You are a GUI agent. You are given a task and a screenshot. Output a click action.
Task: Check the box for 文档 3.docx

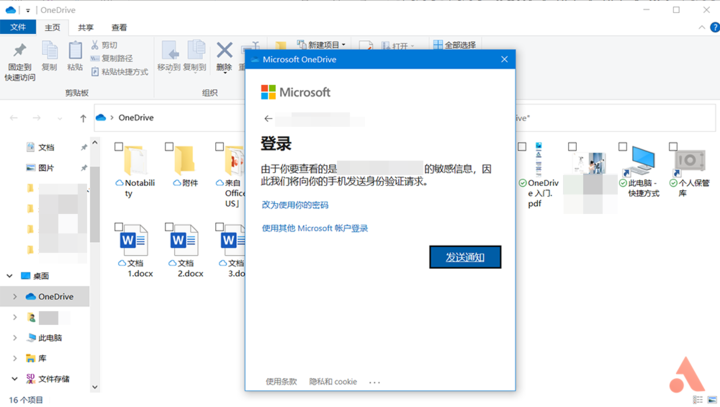[x=219, y=227]
